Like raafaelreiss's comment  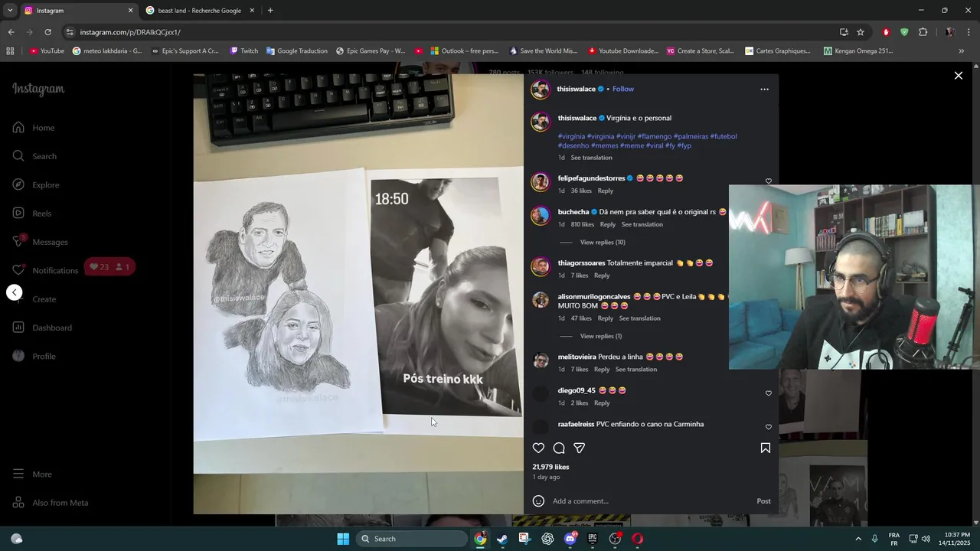click(769, 427)
